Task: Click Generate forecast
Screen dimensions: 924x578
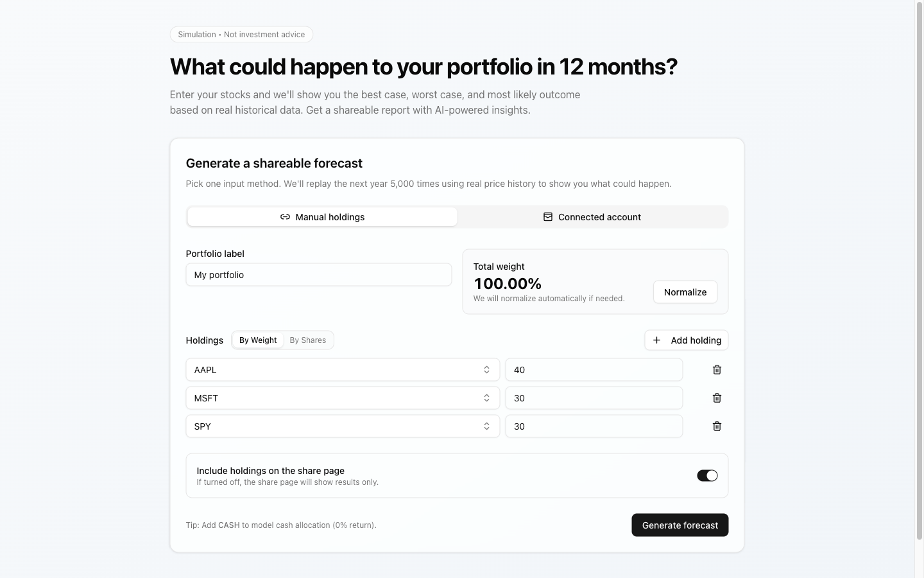Action: pyautogui.click(x=680, y=525)
